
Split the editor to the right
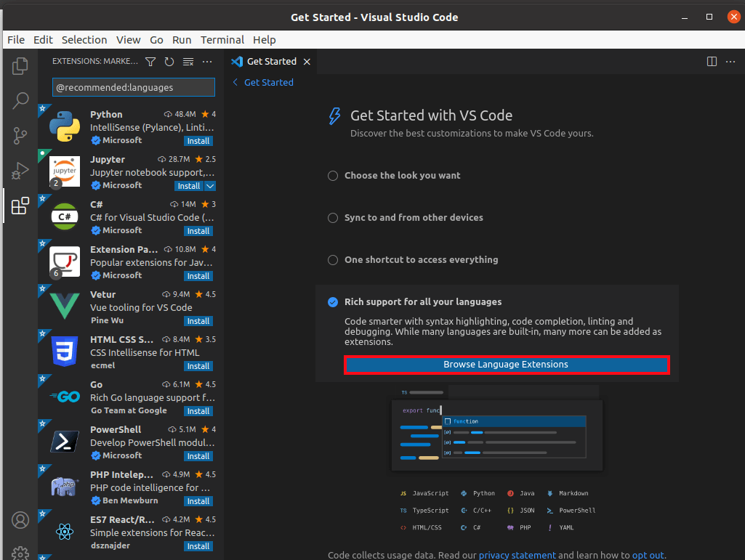click(712, 62)
